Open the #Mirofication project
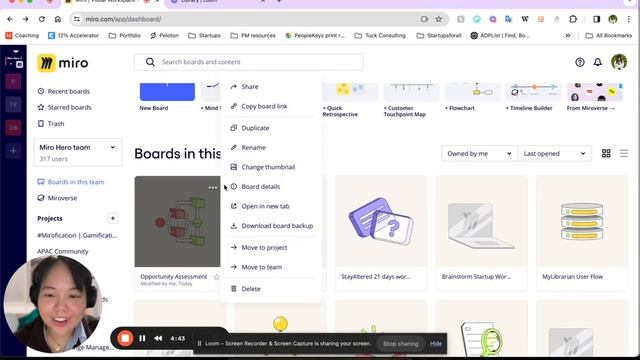This screenshot has height=360, width=640. pyautogui.click(x=77, y=235)
